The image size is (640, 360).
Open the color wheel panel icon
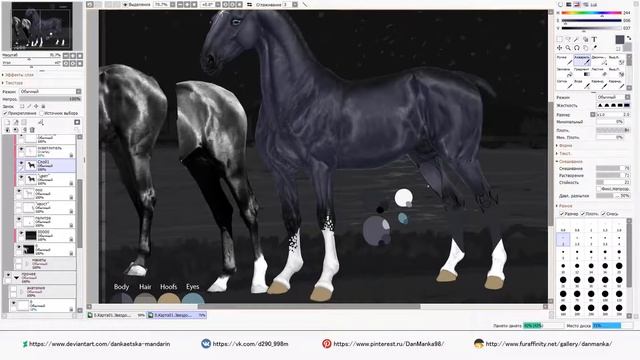560,4
